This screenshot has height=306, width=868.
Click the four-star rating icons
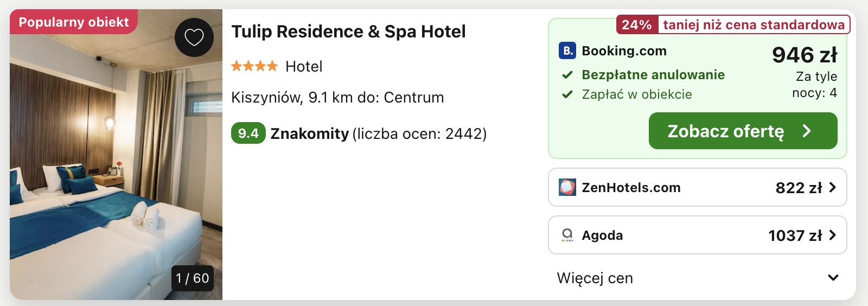click(x=254, y=66)
